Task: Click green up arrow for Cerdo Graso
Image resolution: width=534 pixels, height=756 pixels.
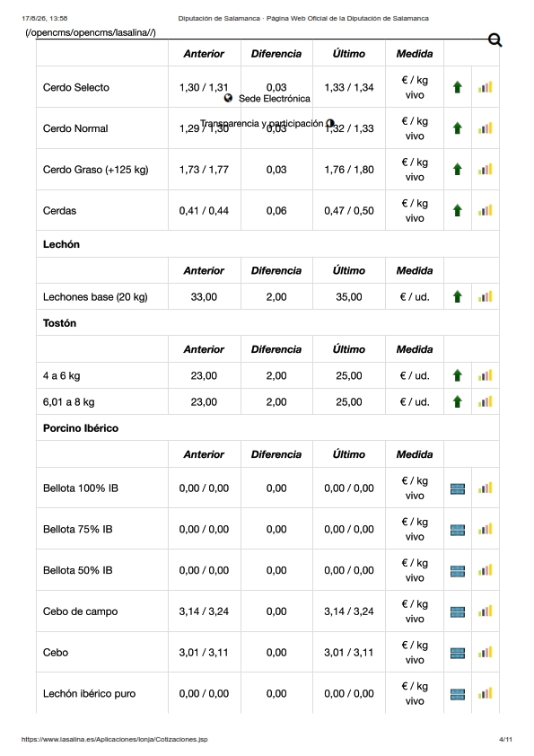Action: tap(458, 169)
